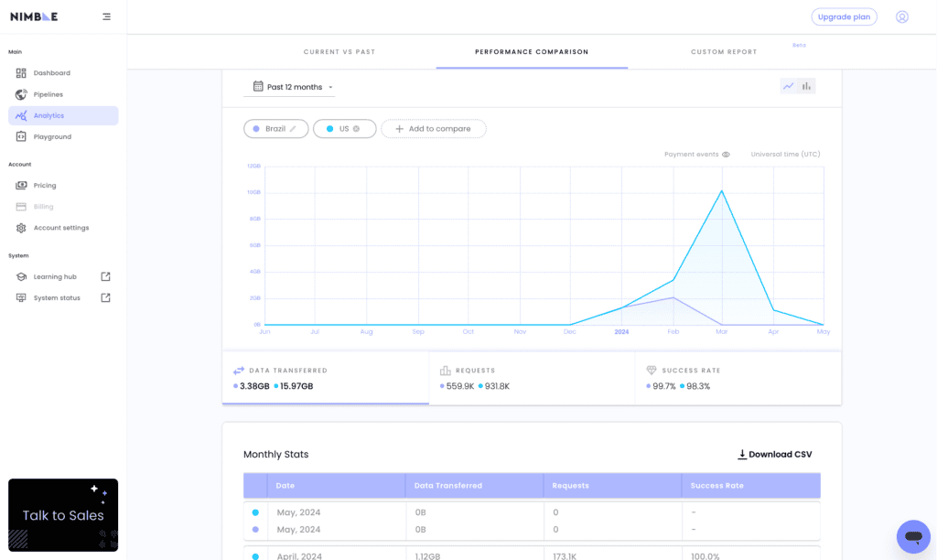The image size is (937, 560).
Task: Select Performance Comparison tab
Action: 532,52
